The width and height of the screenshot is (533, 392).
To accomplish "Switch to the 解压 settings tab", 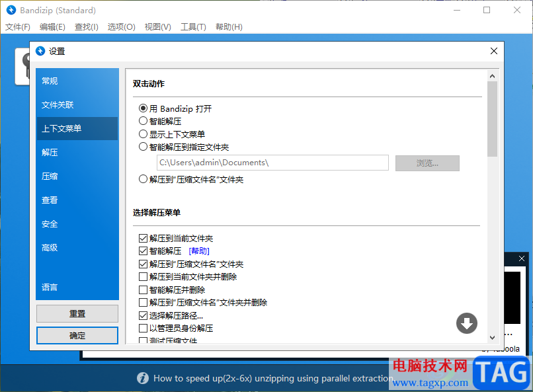I will [x=77, y=152].
